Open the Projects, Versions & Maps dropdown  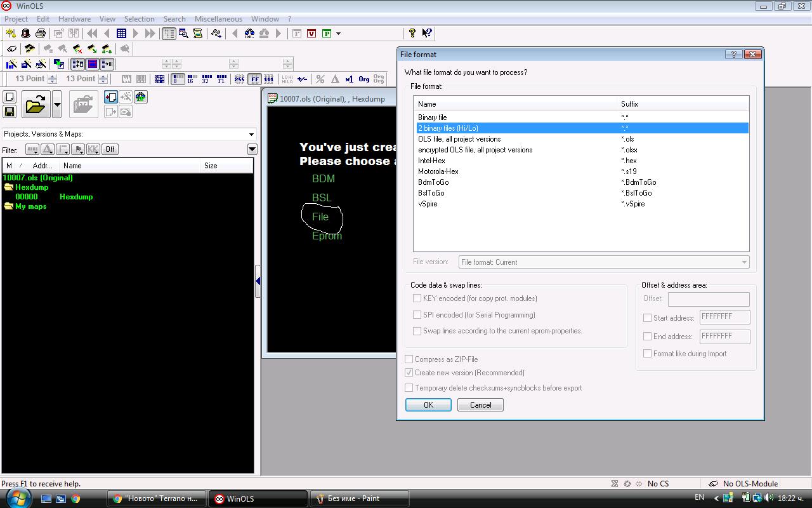coord(251,134)
